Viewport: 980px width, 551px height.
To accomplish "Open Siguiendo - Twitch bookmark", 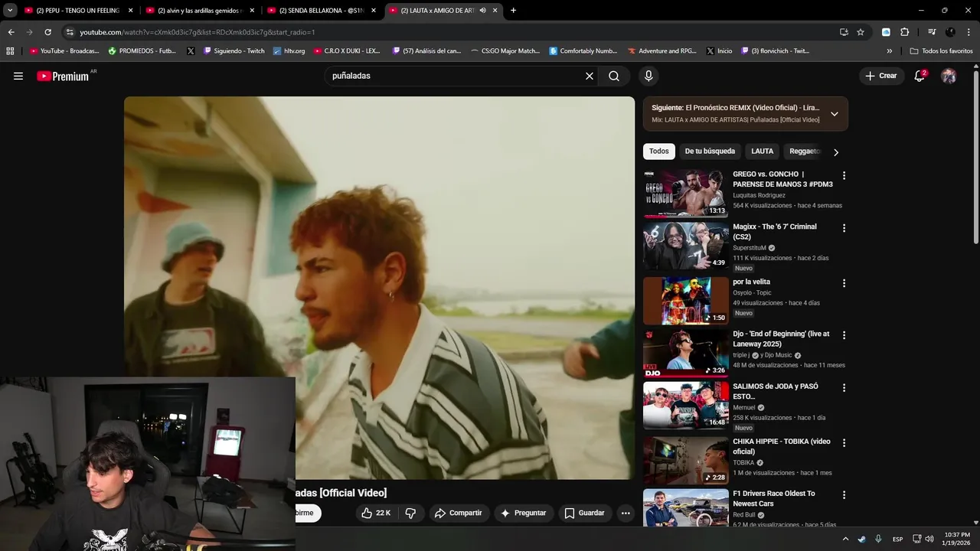I will tap(234, 51).
